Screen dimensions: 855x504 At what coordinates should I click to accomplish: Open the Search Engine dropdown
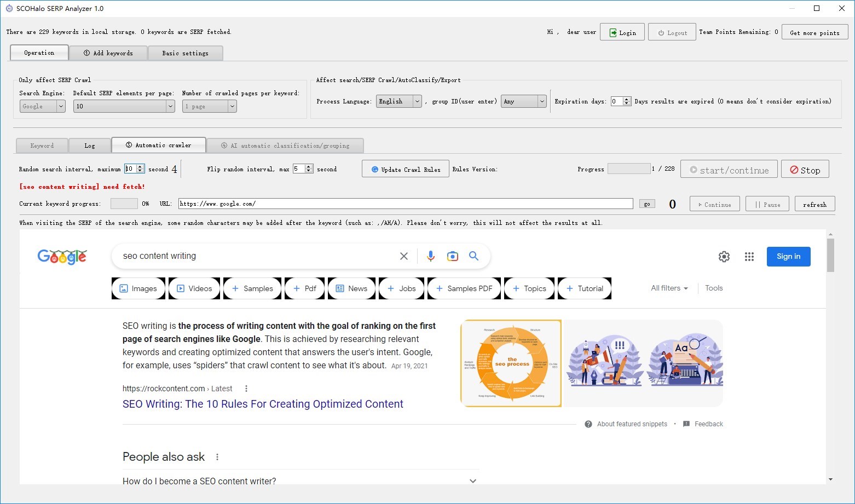pyautogui.click(x=43, y=106)
